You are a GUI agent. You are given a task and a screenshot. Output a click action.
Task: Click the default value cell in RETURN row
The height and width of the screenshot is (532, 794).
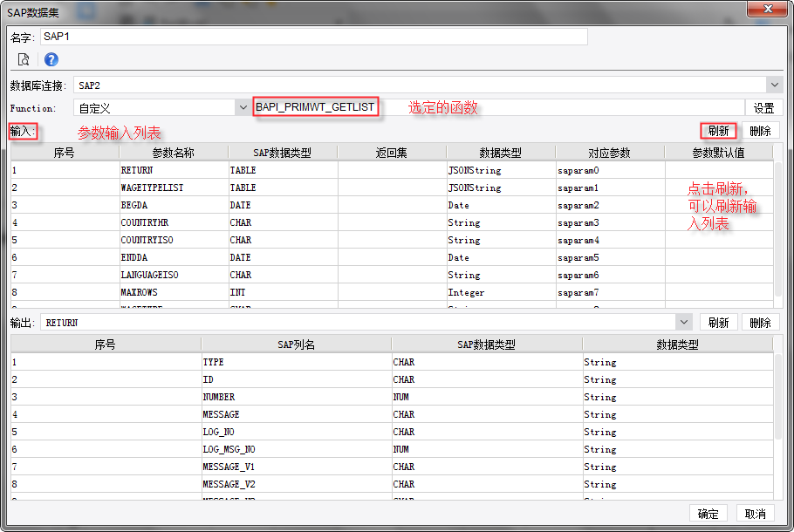[x=719, y=170]
